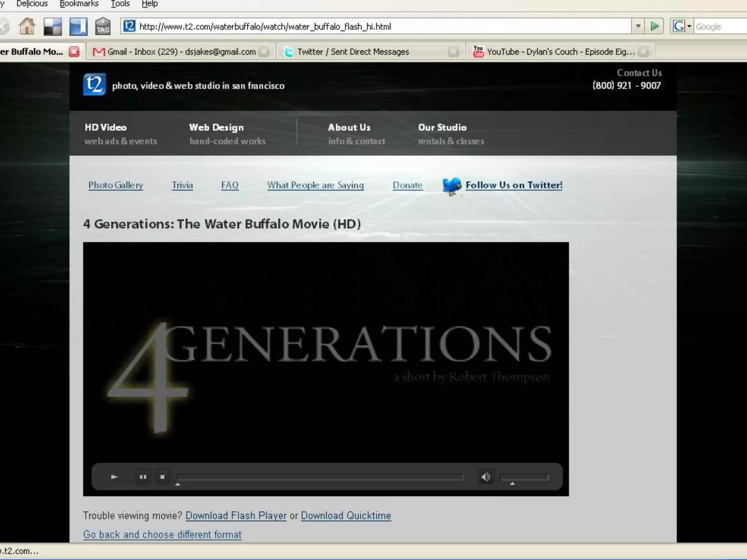Click the Twitter bird icon on page

coord(452,186)
